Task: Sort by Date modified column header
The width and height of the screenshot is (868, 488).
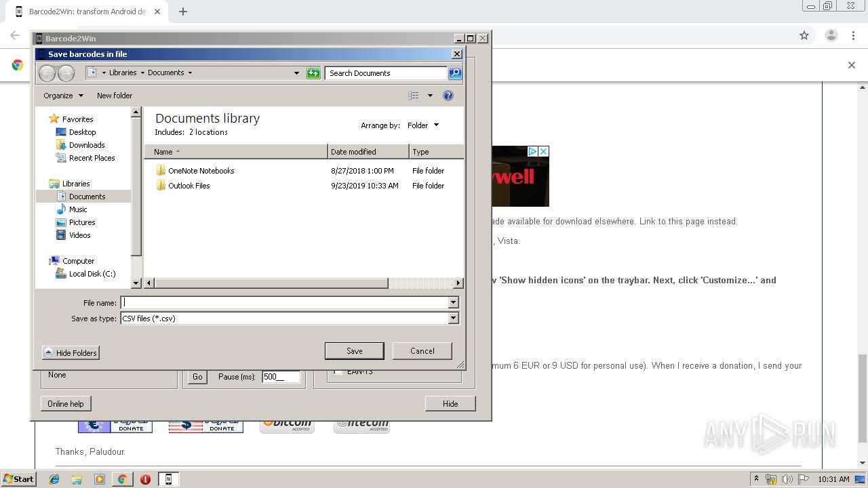Action: click(368, 152)
